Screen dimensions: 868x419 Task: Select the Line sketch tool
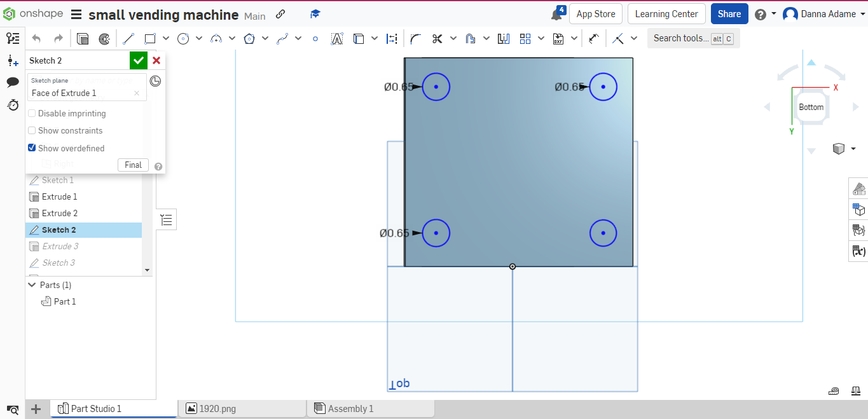tap(128, 38)
